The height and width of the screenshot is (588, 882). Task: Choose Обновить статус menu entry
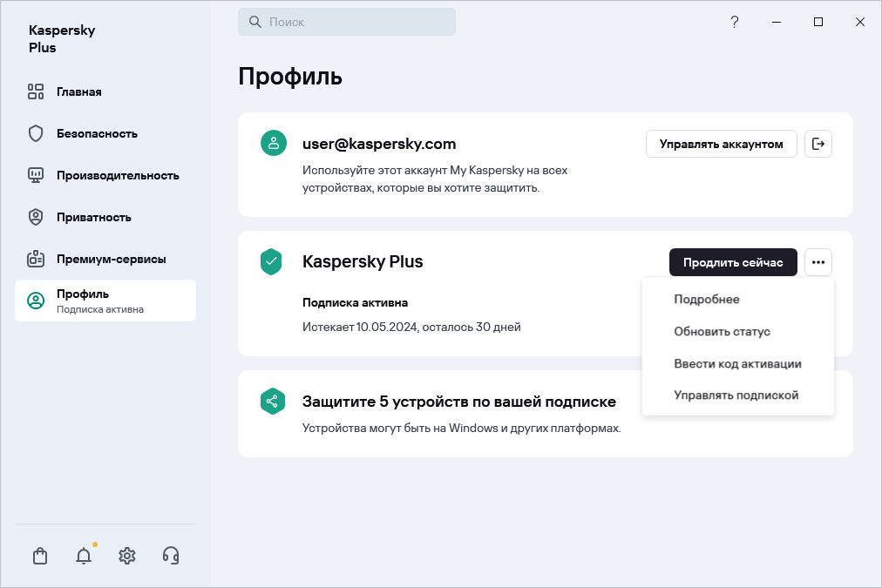(x=722, y=332)
